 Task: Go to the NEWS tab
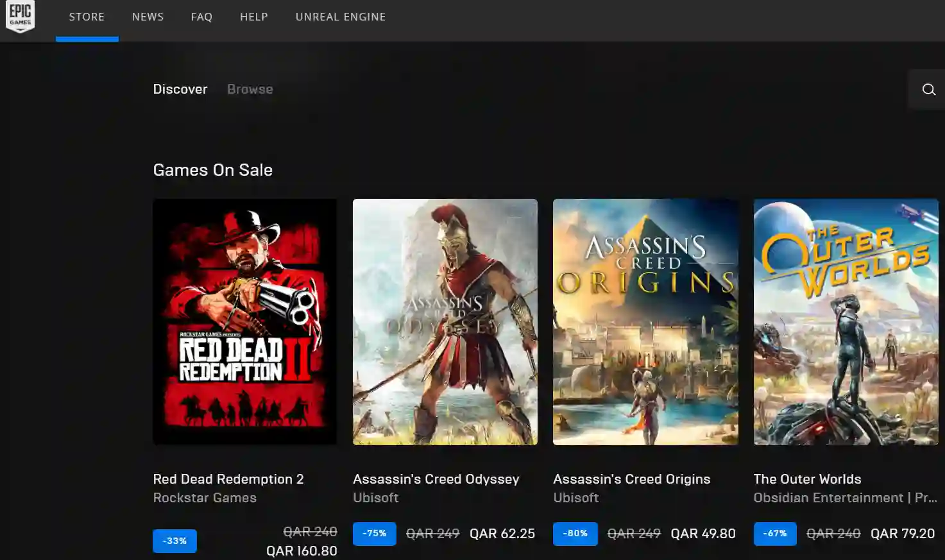148,17
